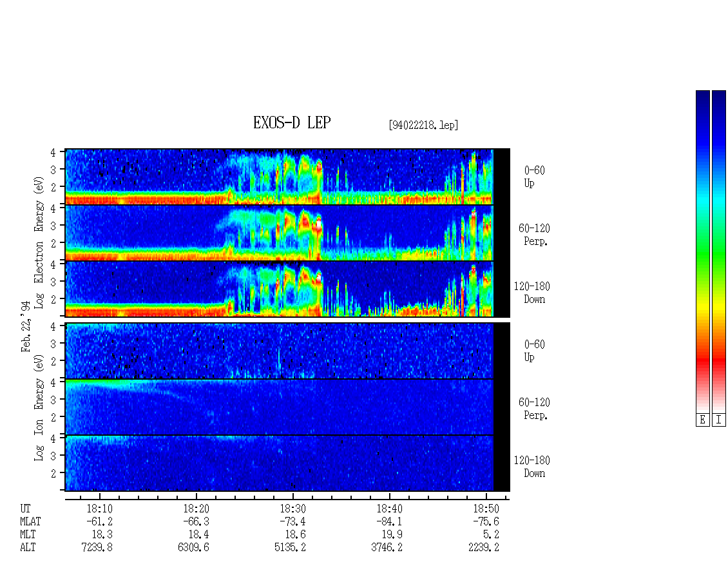The height and width of the screenshot is (564, 728).
Task: Click the ALT value 6309.6
Action: pyautogui.click(x=194, y=548)
